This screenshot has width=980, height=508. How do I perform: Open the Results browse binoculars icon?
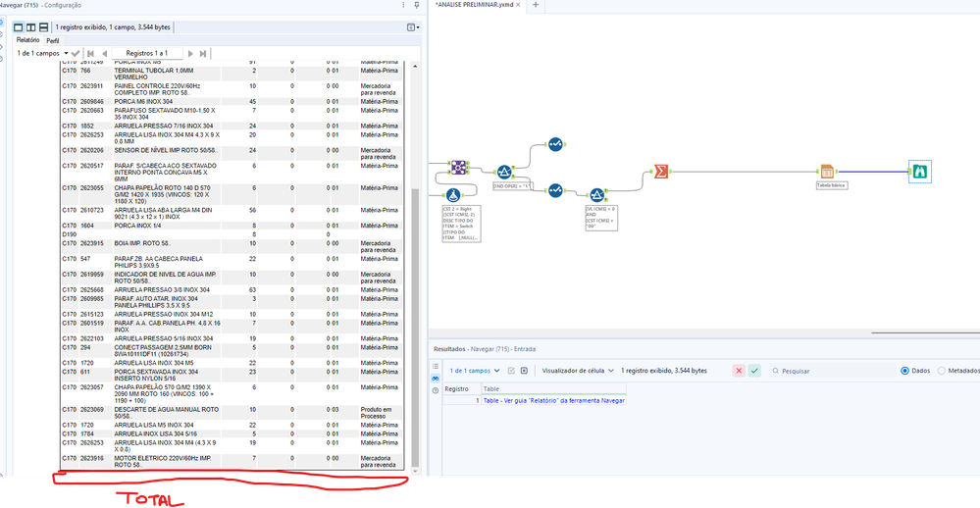point(436,379)
